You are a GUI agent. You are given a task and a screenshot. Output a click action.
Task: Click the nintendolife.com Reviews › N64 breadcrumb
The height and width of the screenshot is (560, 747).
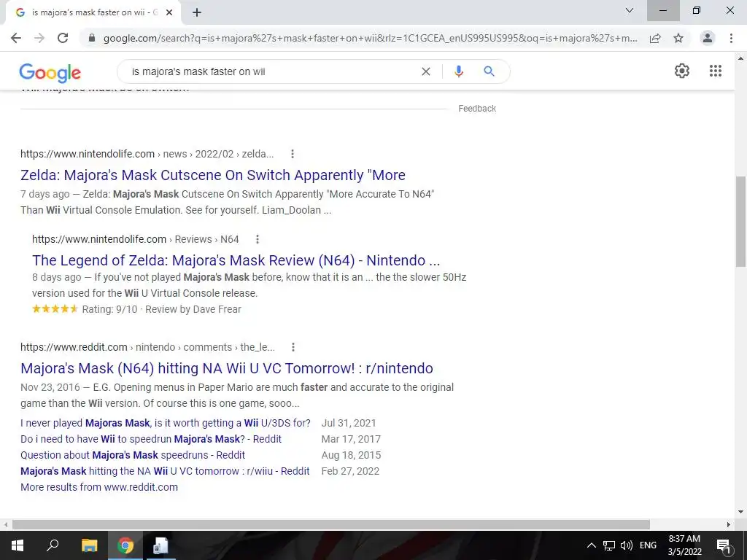click(x=135, y=239)
